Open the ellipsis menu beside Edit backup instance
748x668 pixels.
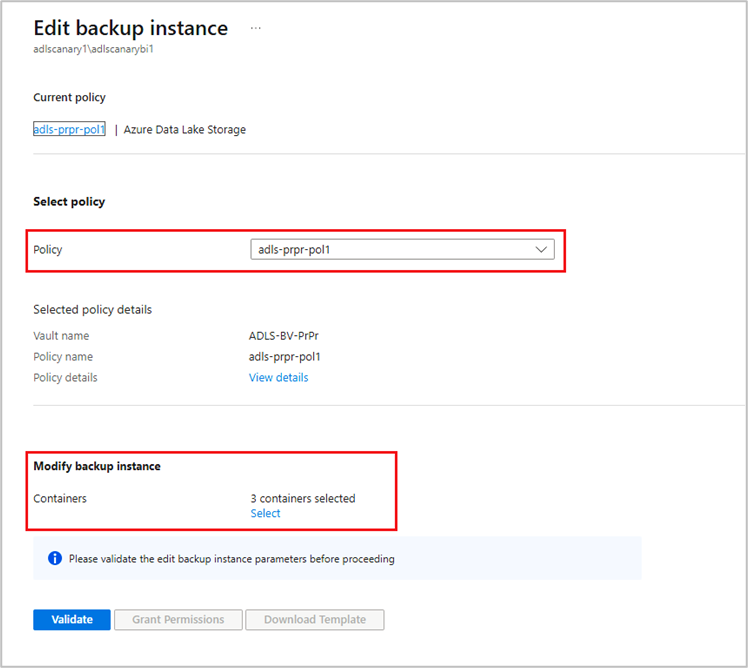tap(256, 28)
